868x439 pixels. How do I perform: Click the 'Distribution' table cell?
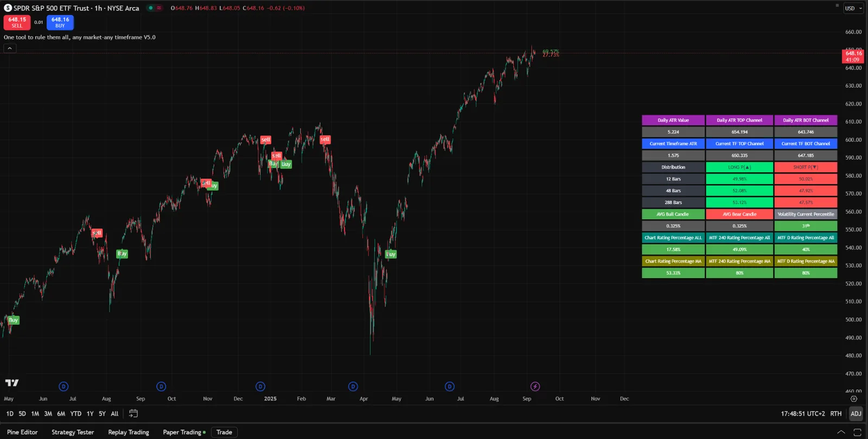[x=673, y=167]
